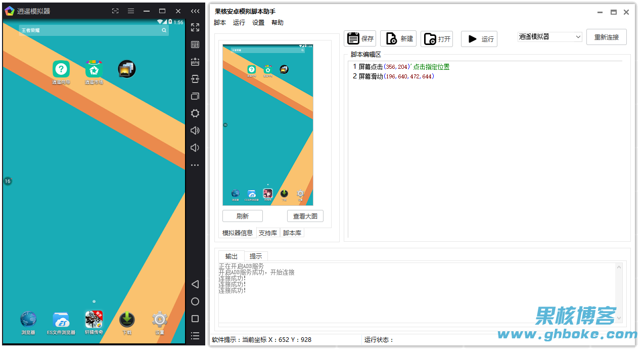
Task: Open more options ellipsis in emulator sidebar
Action: pyautogui.click(x=195, y=165)
